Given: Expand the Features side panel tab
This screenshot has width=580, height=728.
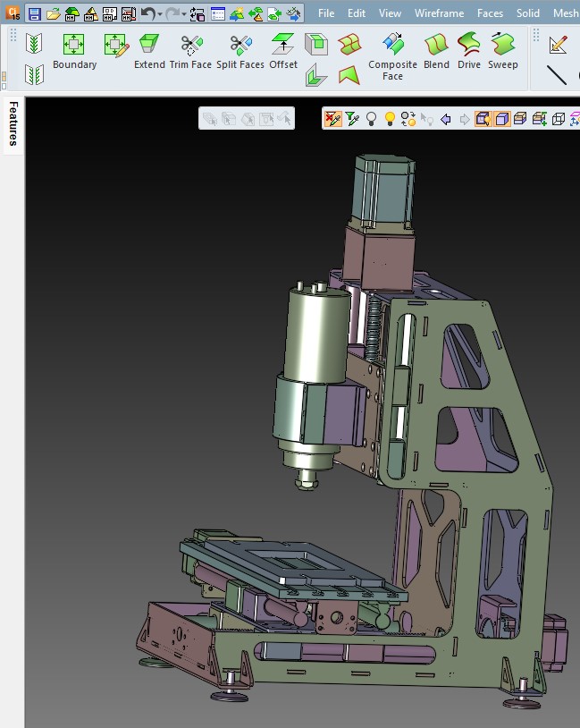Looking at the screenshot, I should click(13, 123).
